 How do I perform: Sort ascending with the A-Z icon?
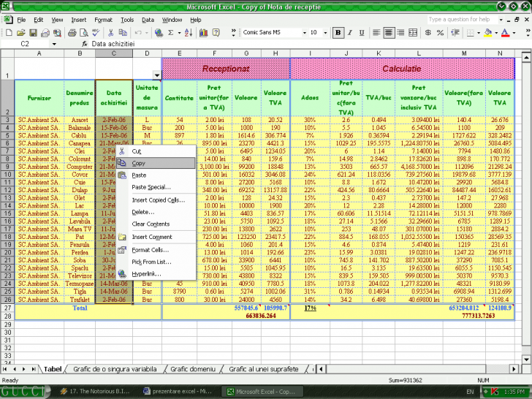(189, 33)
